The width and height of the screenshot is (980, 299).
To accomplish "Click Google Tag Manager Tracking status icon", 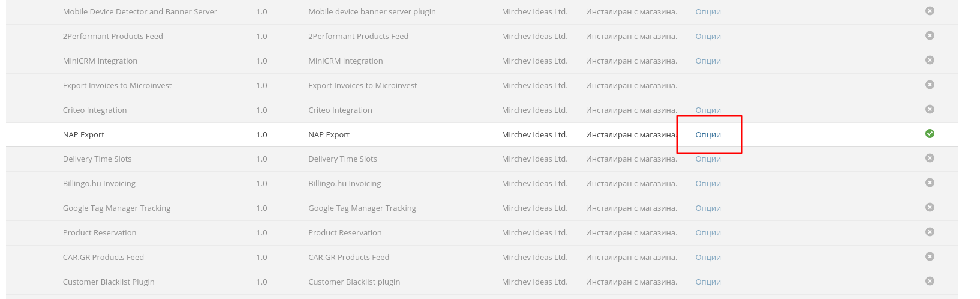I will [x=930, y=207].
